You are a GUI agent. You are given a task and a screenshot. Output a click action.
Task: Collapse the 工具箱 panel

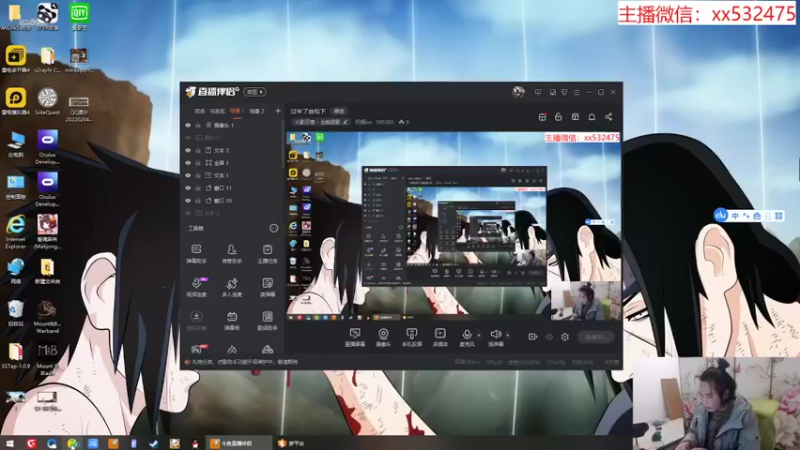[273, 228]
